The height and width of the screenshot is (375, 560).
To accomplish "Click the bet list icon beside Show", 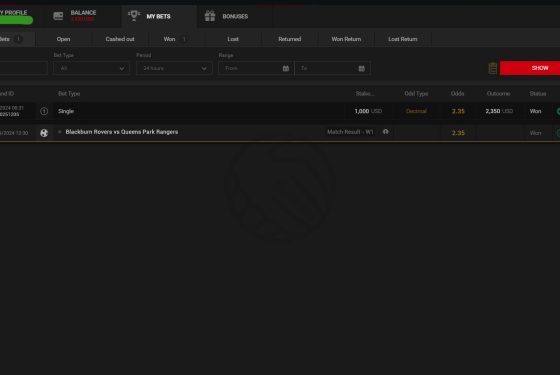I will tap(492, 68).
